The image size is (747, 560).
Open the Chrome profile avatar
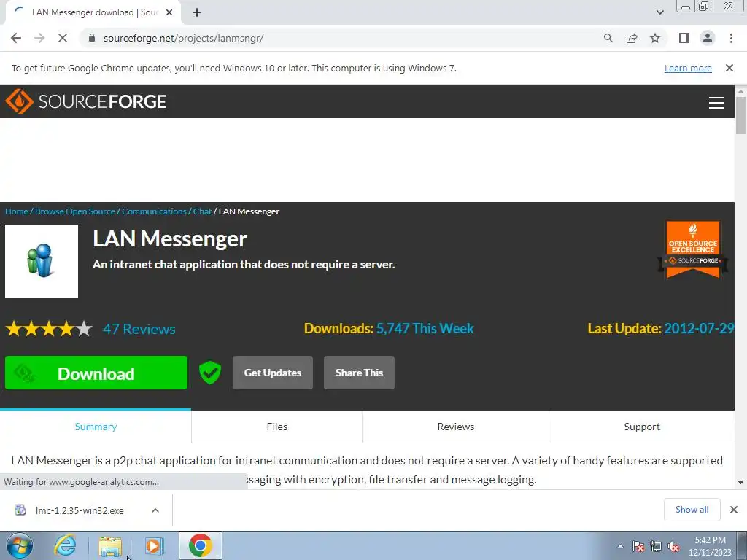pos(708,38)
